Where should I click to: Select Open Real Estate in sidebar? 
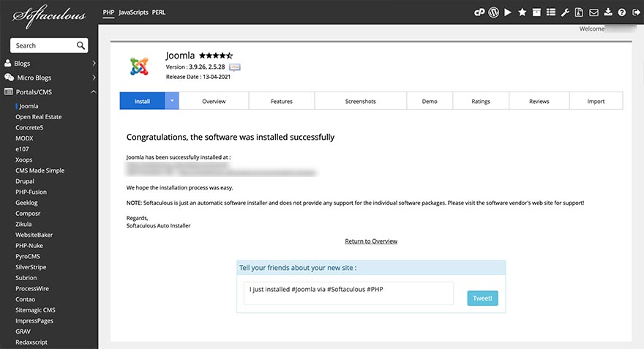(39, 116)
